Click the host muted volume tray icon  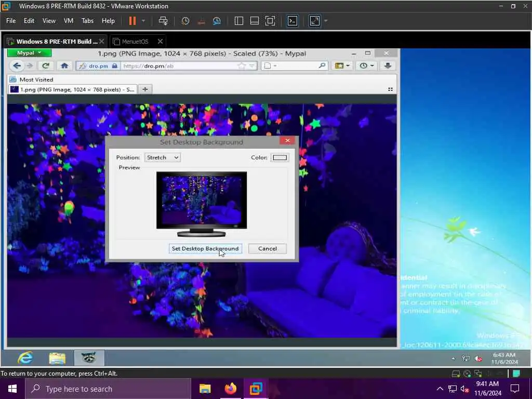(465, 389)
